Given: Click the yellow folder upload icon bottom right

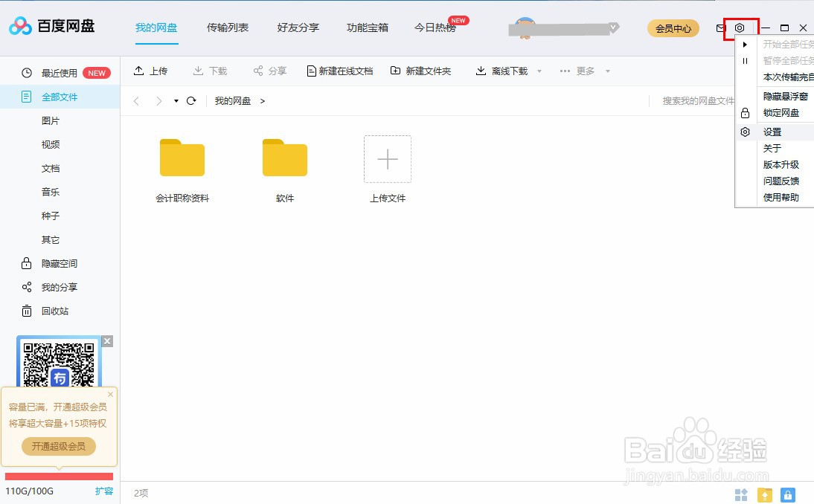Looking at the screenshot, I should 764,494.
